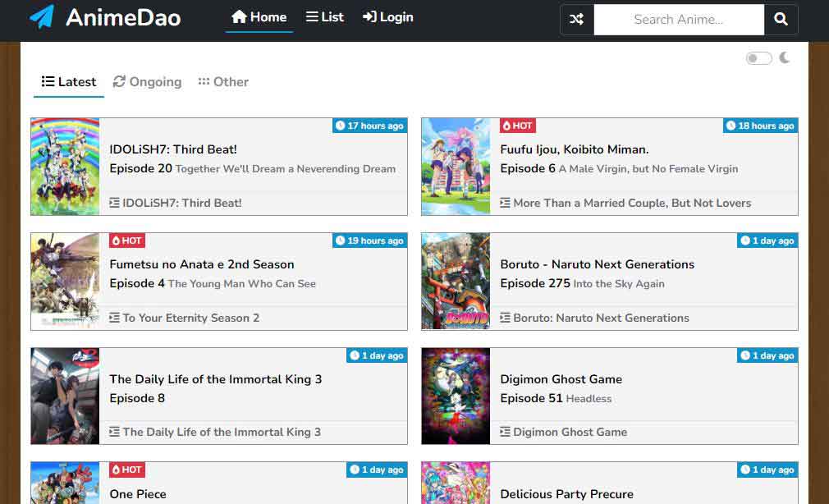This screenshot has height=504, width=829.
Task: Go to the Home menu item
Action: [x=259, y=17]
